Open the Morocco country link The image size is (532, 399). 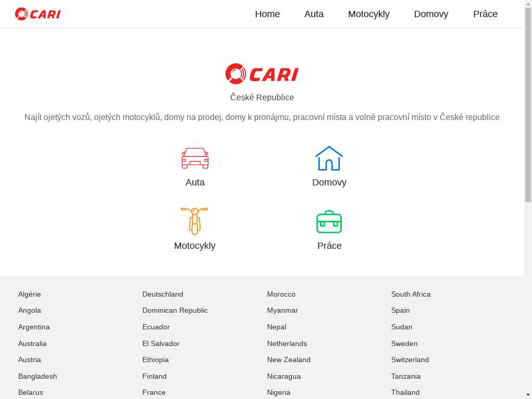[x=281, y=294]
